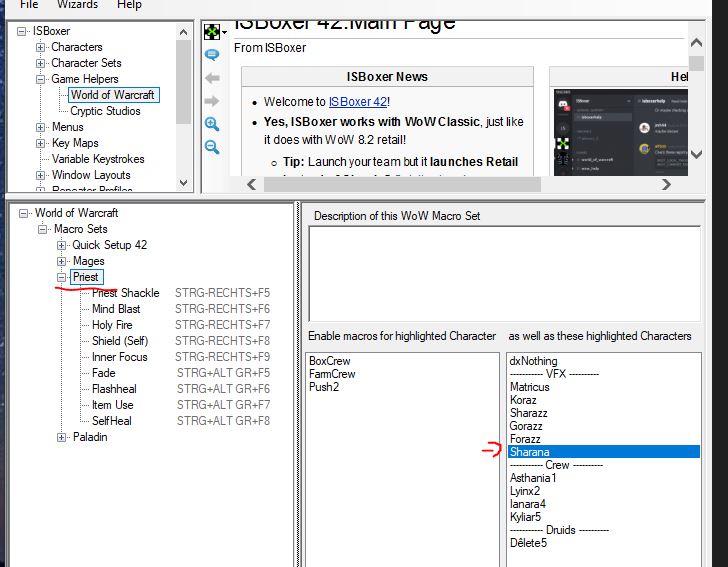The height and width of the screenshot is (567, 728).
Task: Collapse the lower World of Warcraft root node
Action: (23, 213)
